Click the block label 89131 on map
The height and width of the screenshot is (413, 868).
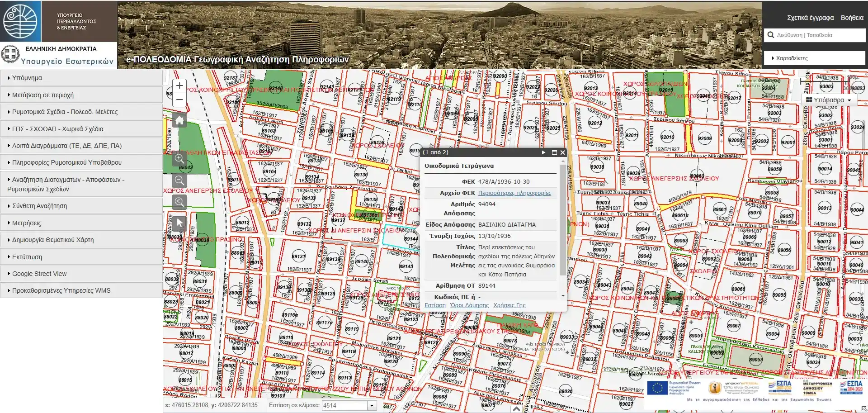(298, 256)
